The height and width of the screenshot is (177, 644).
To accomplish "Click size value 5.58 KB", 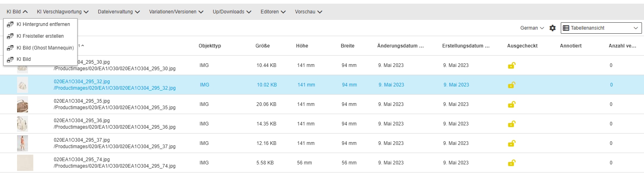I will point(265,163).
